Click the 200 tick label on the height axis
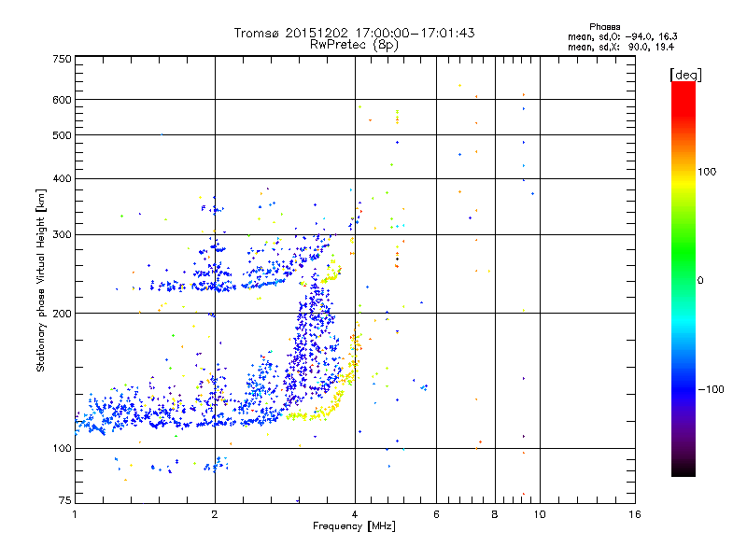This screenshot has height=560, width=747. coord(62,314)
